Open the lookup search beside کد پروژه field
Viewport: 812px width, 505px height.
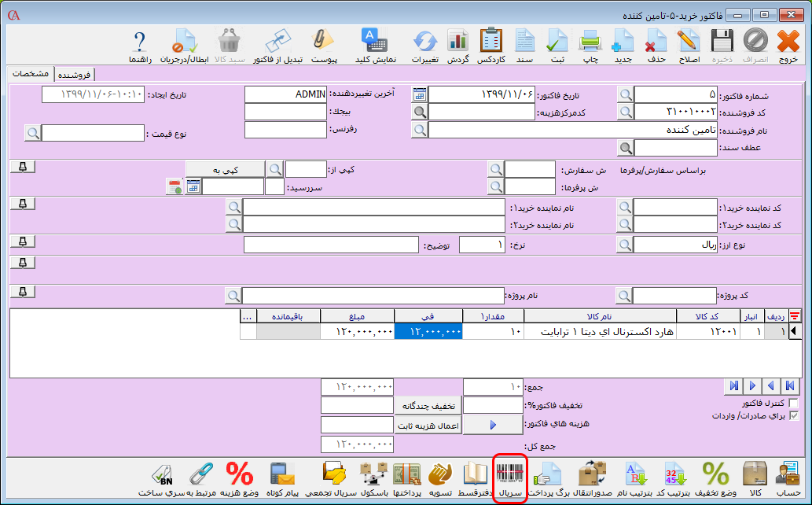(624, 296)
